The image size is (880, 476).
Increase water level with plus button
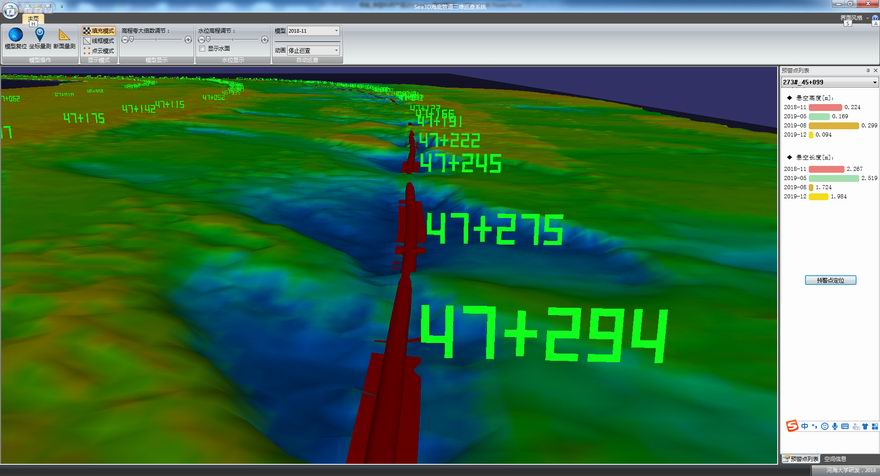264,40
